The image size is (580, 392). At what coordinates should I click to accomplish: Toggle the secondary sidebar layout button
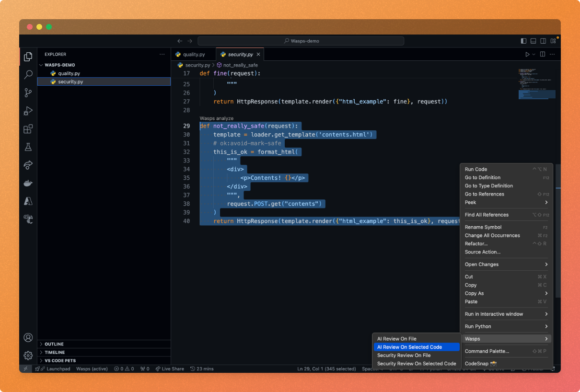[x=543, y=41]
